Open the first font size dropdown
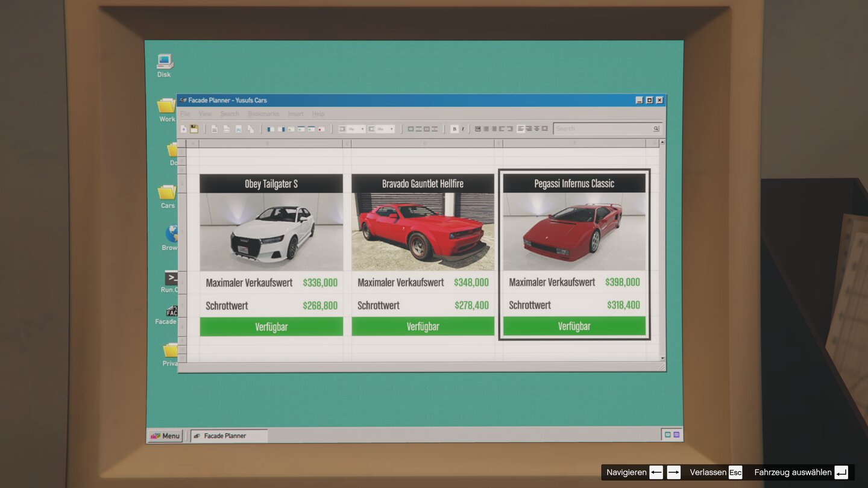Viewport: 868px width, 488px height. click(363, 129)
